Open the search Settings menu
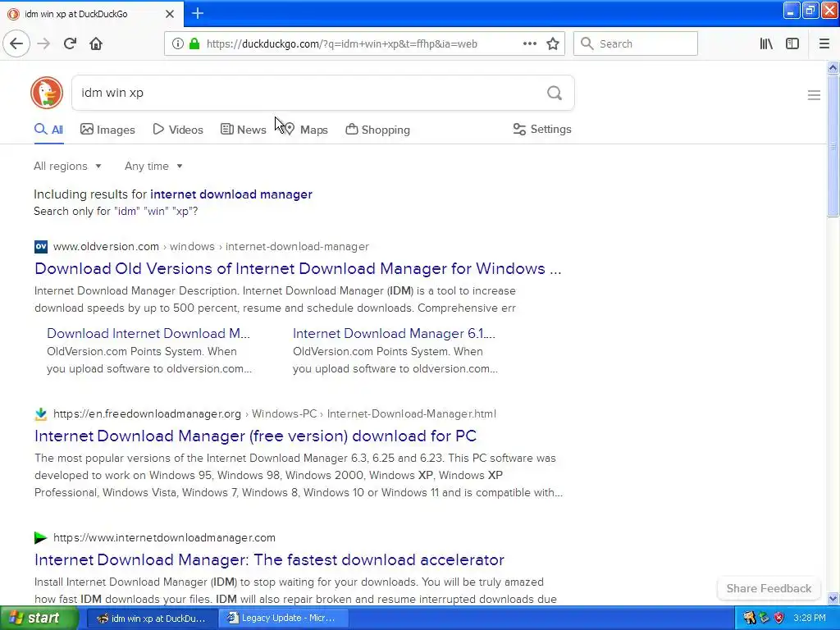Image resolution: width=840 pixels, height=630 pixels. coord(542,129)
